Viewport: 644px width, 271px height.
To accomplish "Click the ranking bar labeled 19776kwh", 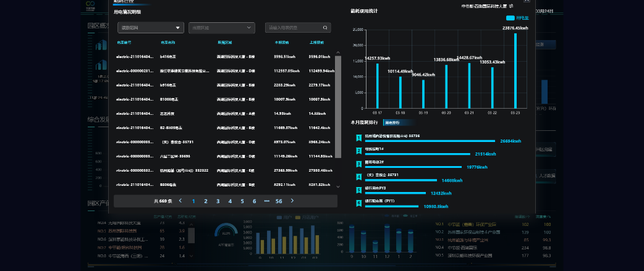I will point(413,167).
